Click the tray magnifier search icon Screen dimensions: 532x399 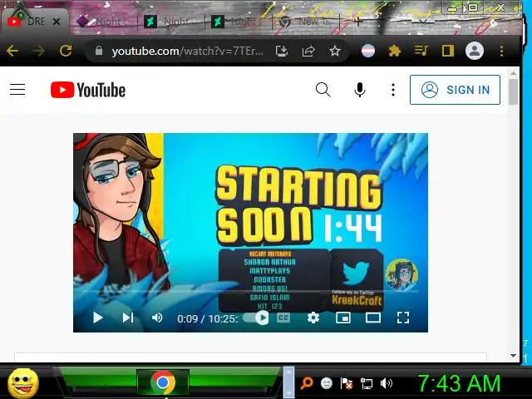point(307,383)
